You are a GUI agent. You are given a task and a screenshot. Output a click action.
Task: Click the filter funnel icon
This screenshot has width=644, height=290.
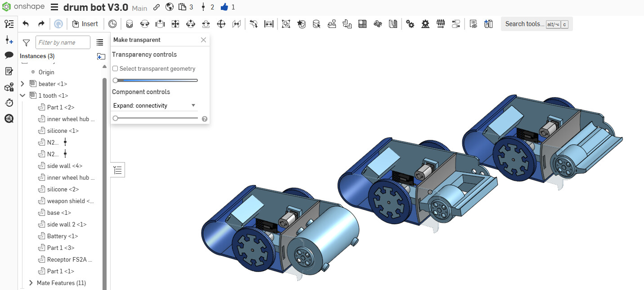tap(26, 43)
